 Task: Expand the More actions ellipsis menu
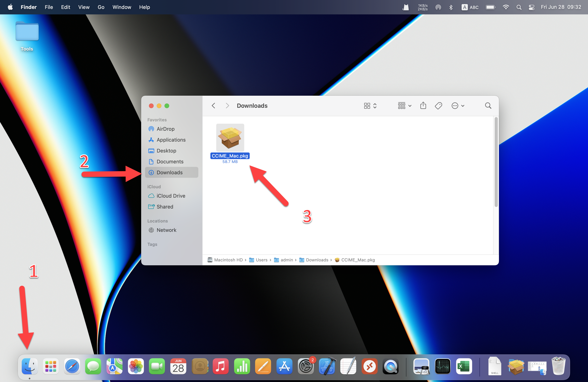pyautogui.click(x=458, y=106)
